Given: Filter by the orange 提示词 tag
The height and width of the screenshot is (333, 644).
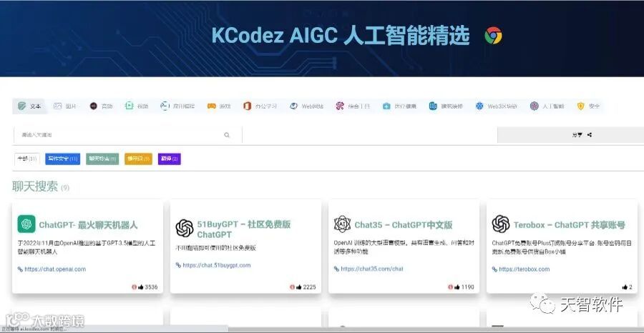Looking at the screenshot, I should [138, 159].
